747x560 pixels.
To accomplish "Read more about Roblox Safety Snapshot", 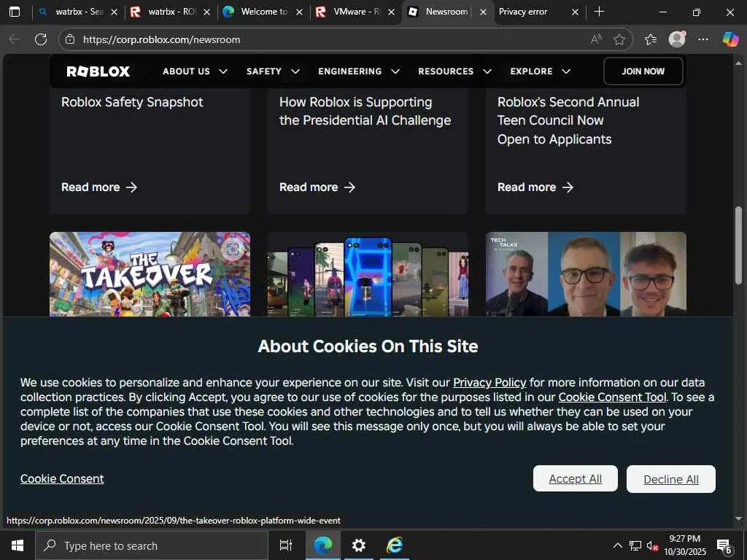I will coord(99,187).
